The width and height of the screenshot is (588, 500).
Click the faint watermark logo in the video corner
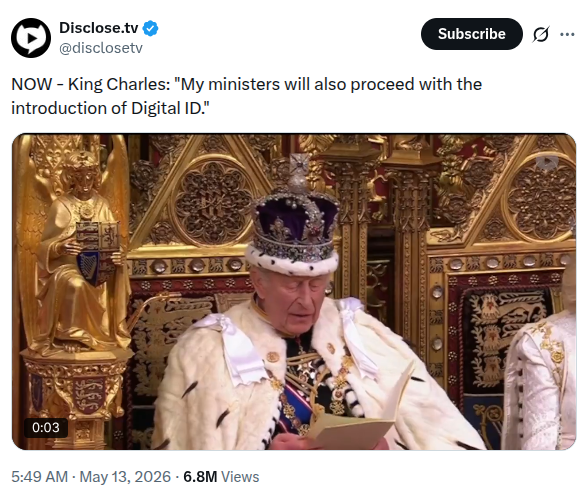pyautogui.click(x=547, y=162)
